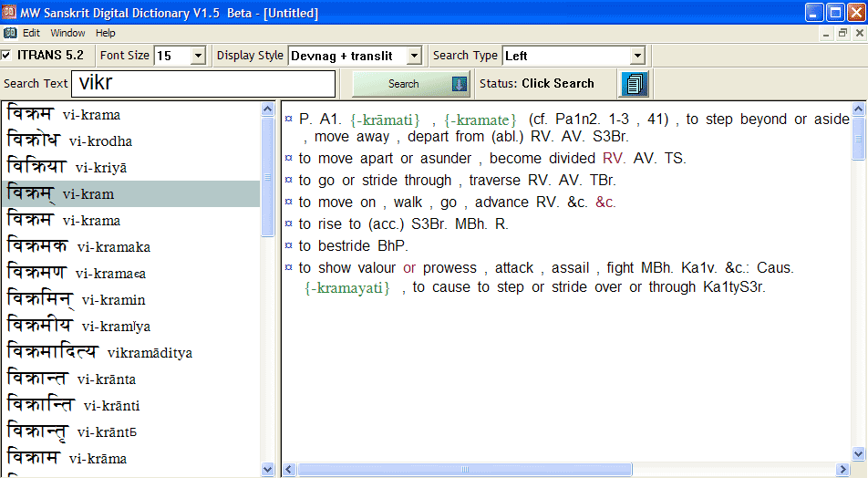
Task: Click the inner document close icon
Action: (x=858, y=33)
